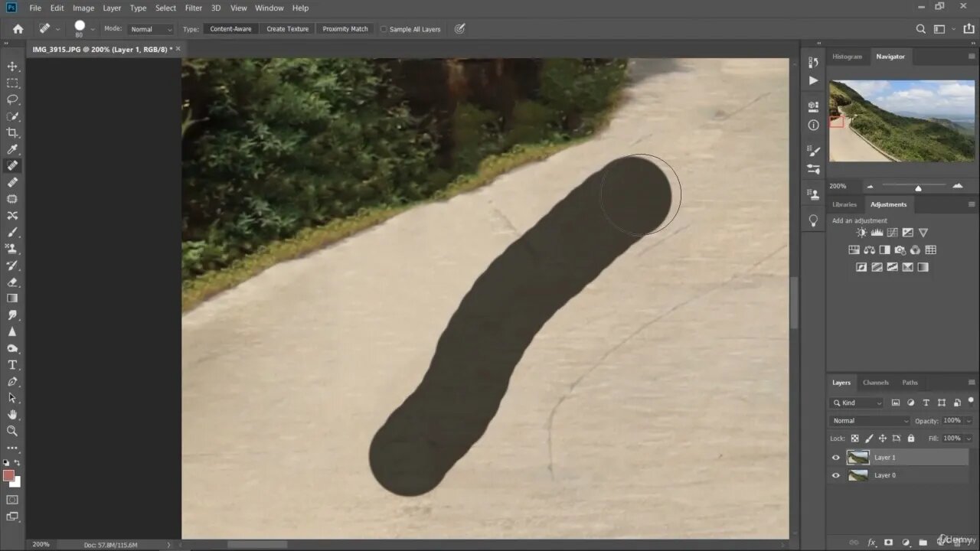Open brush preset picker arrow
980x551 pixels.
click(x=93, y=29)
